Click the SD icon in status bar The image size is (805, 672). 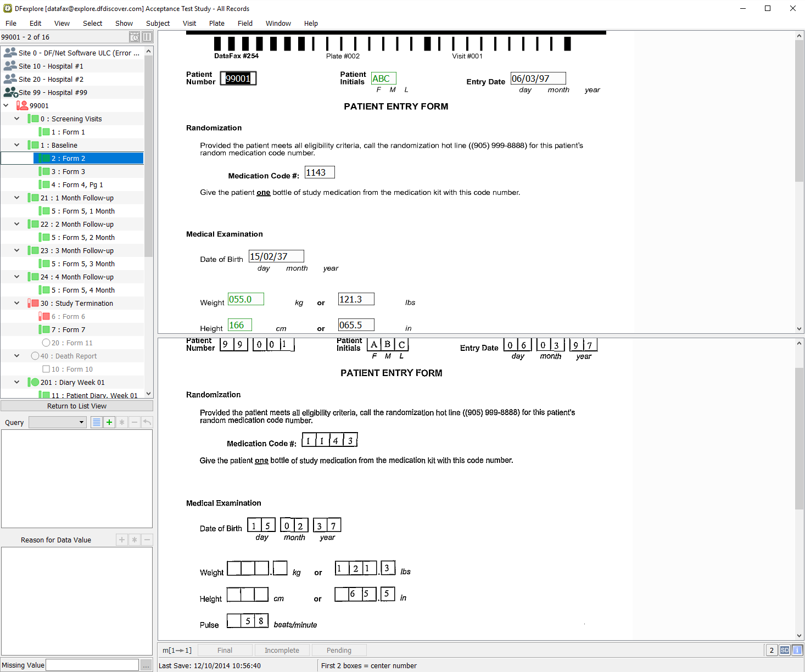(785, 650)
